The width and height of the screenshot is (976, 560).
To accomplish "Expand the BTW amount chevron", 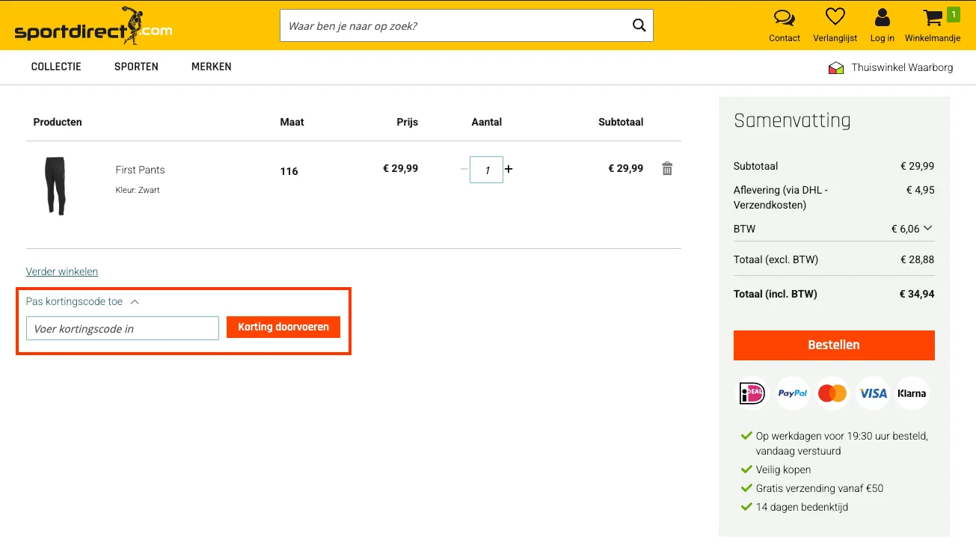I will [x=928, y=228].
